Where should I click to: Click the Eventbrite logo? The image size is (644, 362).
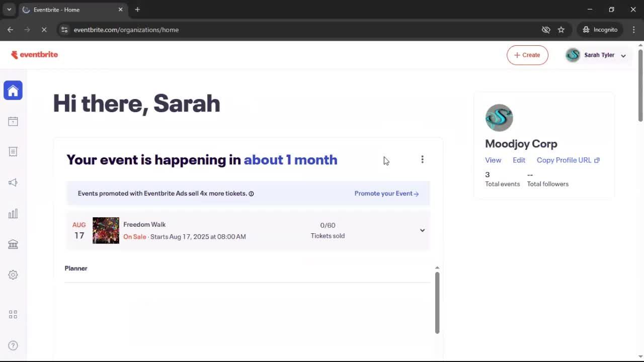(x=35, y=55)
